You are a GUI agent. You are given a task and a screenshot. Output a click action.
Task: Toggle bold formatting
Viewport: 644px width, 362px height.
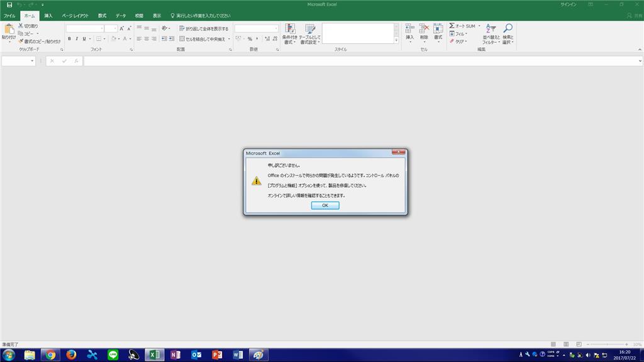point(70,38)
